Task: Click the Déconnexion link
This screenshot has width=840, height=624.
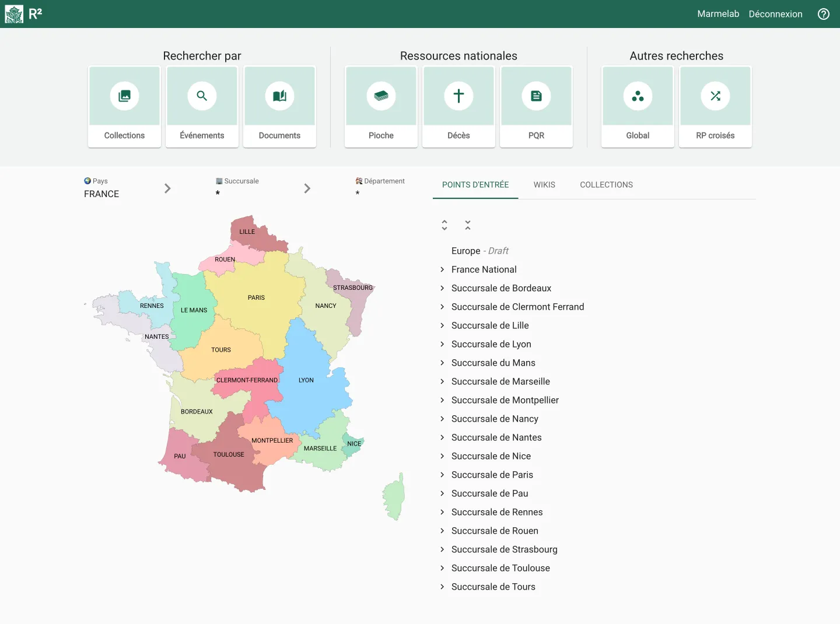Action: click(x=775, y=13)
